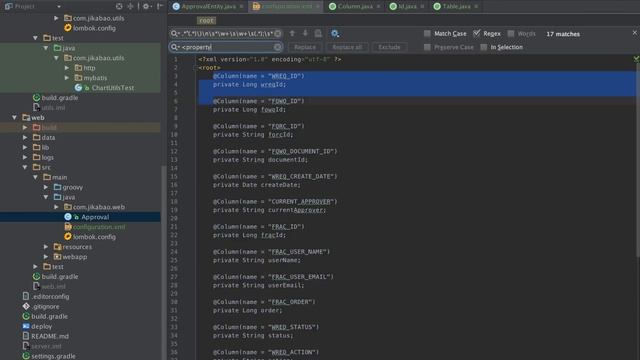Select settings.gradle file
This screenshot has height=360, width=640.
(x=49, y=356)
